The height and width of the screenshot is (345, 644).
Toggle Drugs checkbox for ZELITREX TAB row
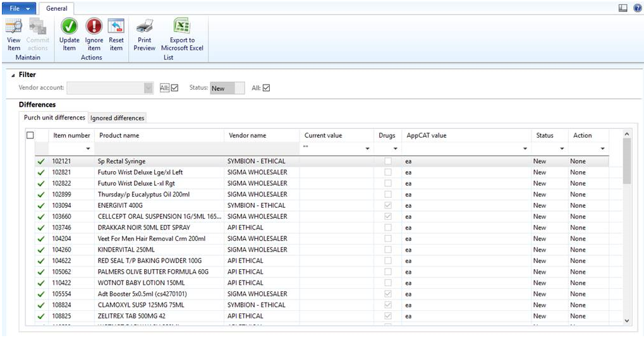pyautogui.click(x=387, y=316)
